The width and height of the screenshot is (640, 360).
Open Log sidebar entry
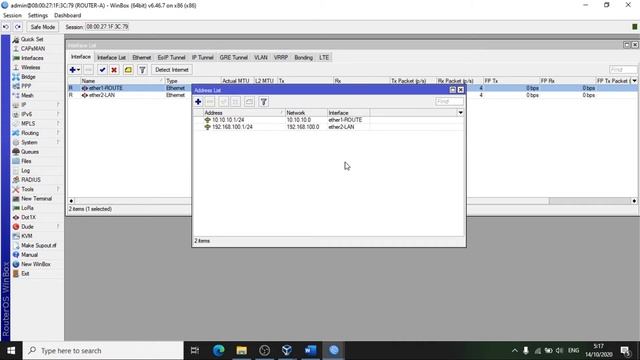(25, 171)
